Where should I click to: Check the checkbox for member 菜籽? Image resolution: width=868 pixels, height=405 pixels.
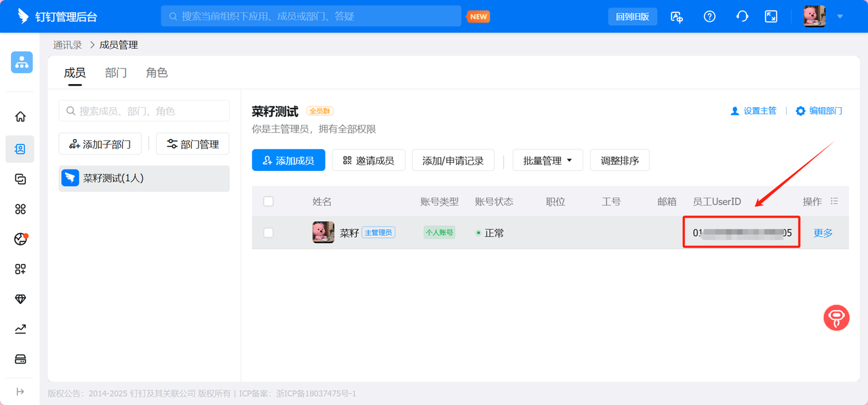[269, 233]
